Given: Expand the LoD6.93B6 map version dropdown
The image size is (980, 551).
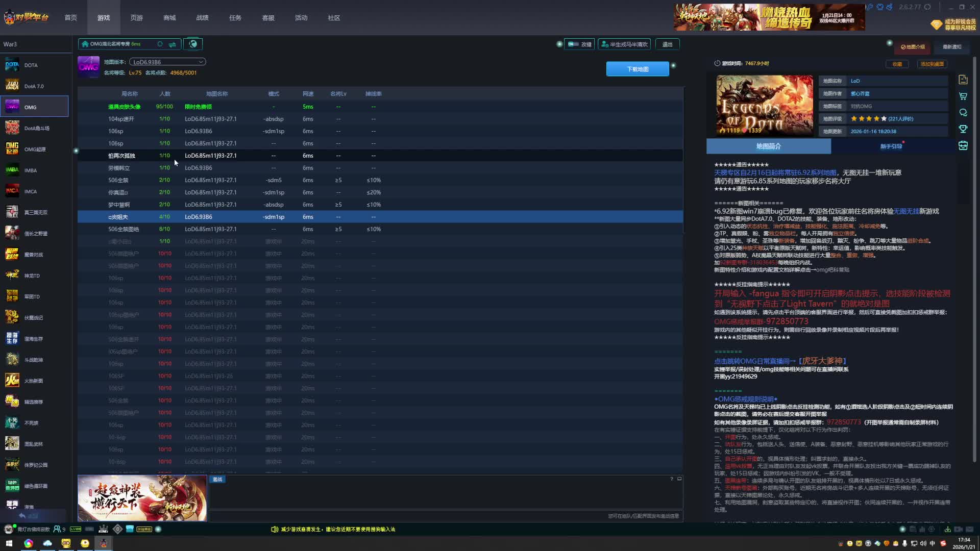Looking at the screenshot, I should (201, 62).
